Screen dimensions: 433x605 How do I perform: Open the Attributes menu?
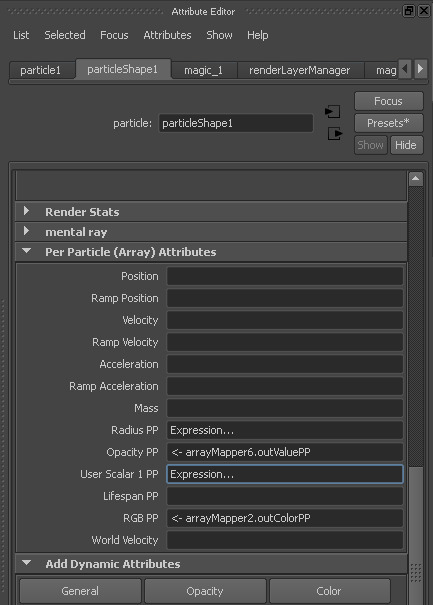pyautogui.click(x=167, y=35)
